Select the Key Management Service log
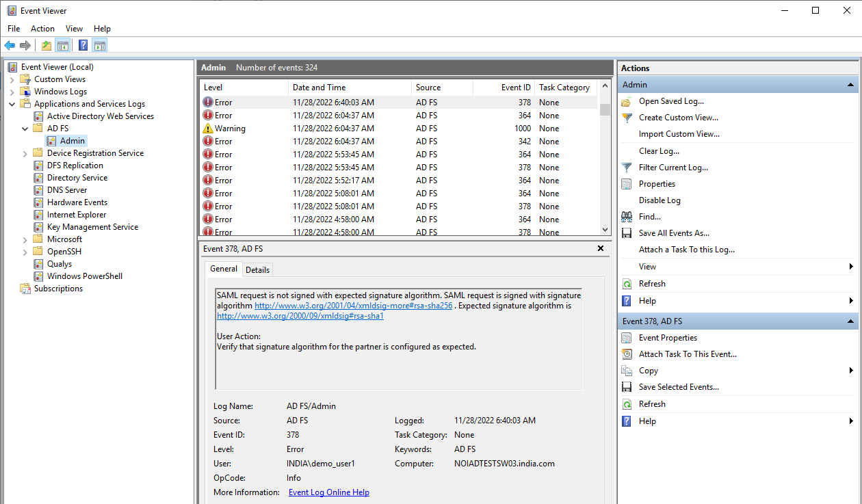Image resolution: width=862 pixels, height=504 pixels. pos(92,227)
